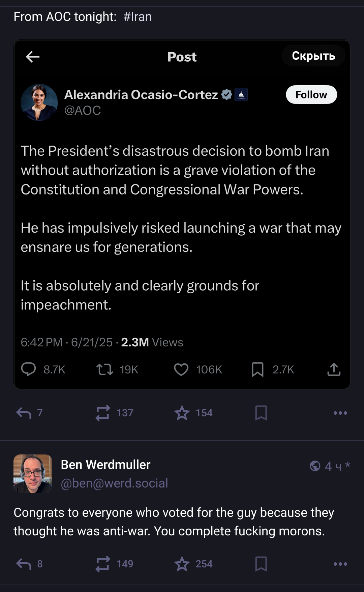
Task: Boost the post with 149 boosts
Action: [103, 564]
